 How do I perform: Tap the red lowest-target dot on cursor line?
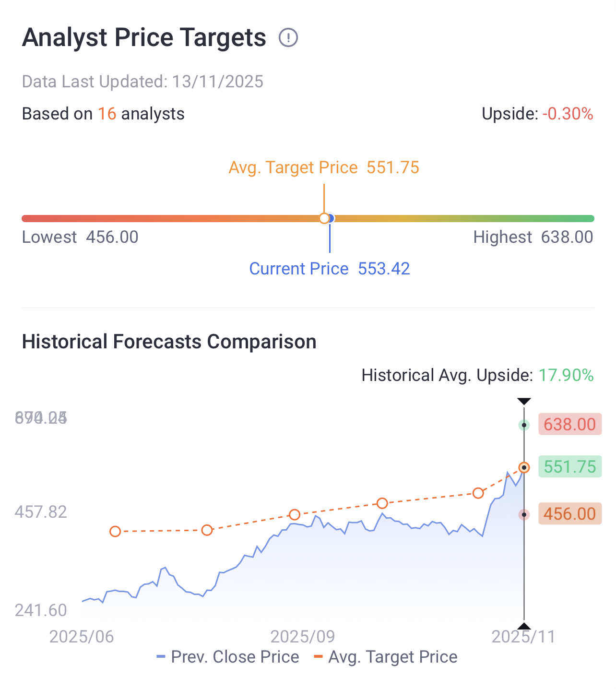pos(524,514)
